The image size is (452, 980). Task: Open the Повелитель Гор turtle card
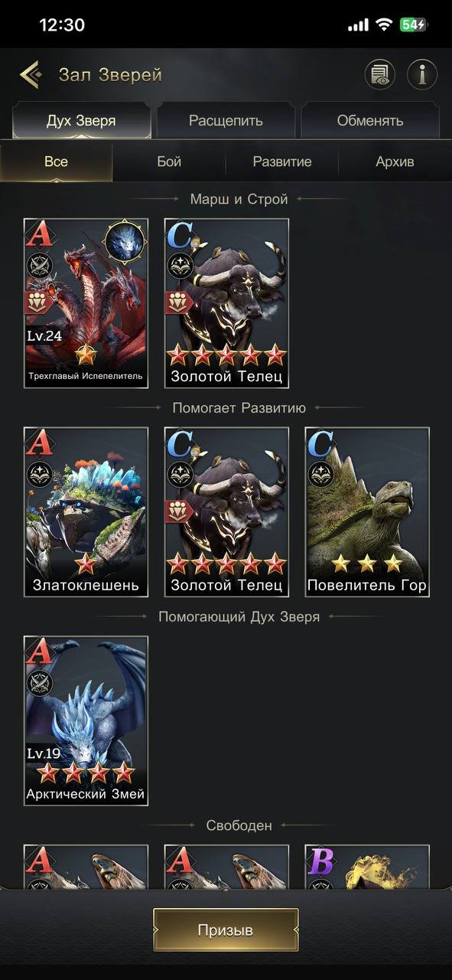pos(367,512)
